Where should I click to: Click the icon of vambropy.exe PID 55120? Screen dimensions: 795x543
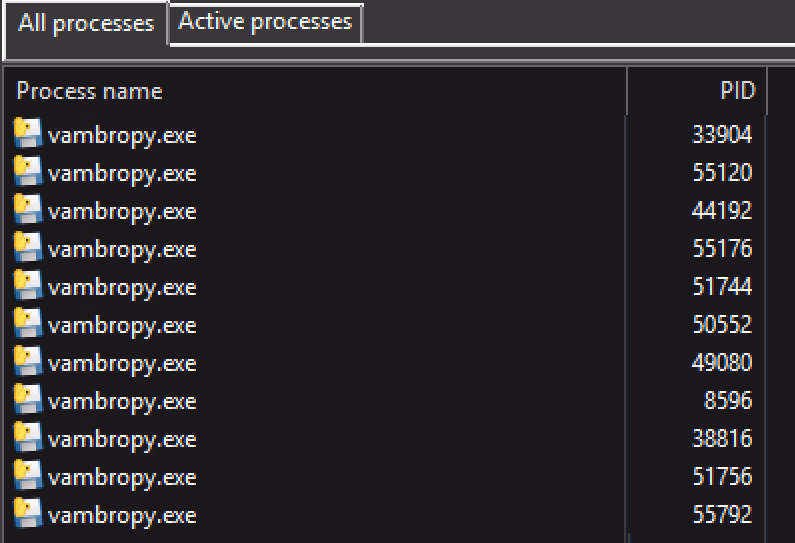27,171
